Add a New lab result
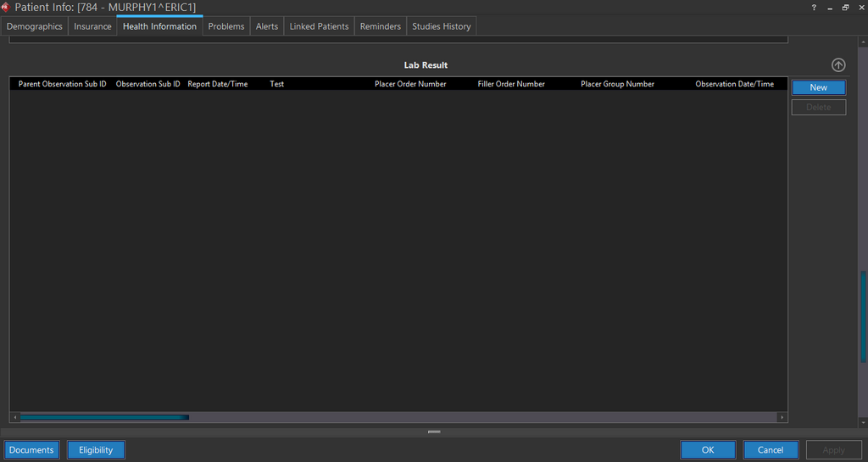This screenshot has height=462, width=868. [818, 87]
